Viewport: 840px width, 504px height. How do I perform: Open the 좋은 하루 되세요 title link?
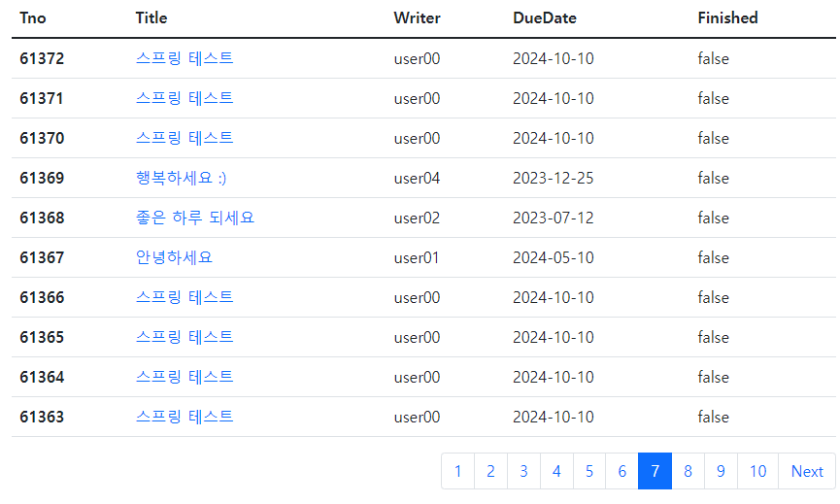(x=195, y=218)
